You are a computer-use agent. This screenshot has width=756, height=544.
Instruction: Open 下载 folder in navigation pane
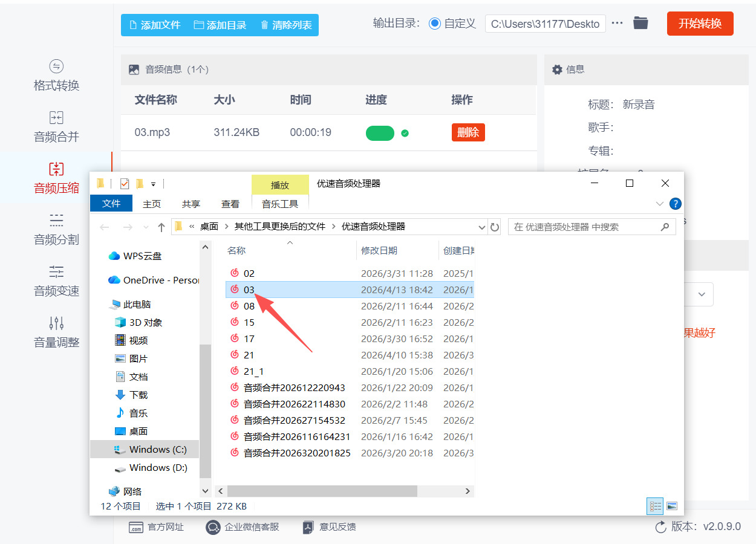pos(131,395)
